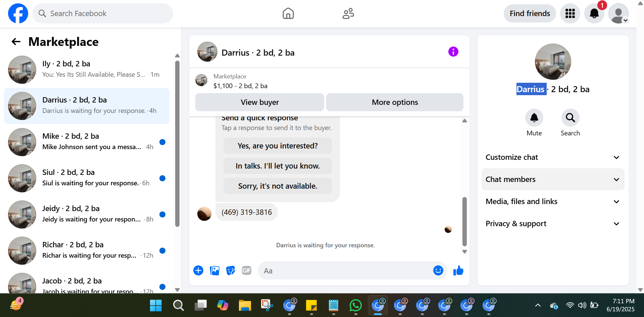Select the Darrius conversation in list
The image size is (644, 317).
[x=87, y=106]
